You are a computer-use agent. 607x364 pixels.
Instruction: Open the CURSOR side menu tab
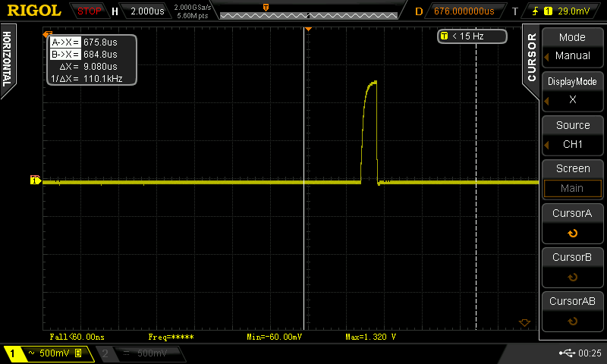coord(531,58)
